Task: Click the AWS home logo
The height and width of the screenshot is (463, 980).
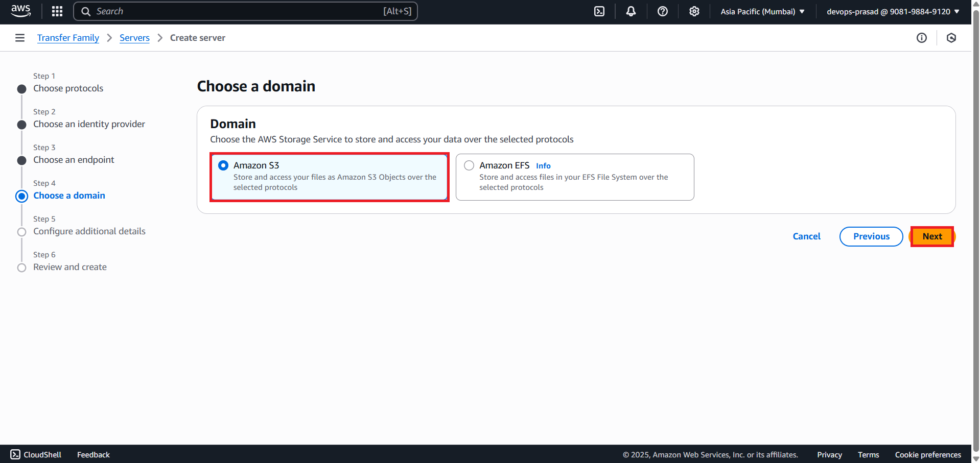Action: click(x=20, y=11)
